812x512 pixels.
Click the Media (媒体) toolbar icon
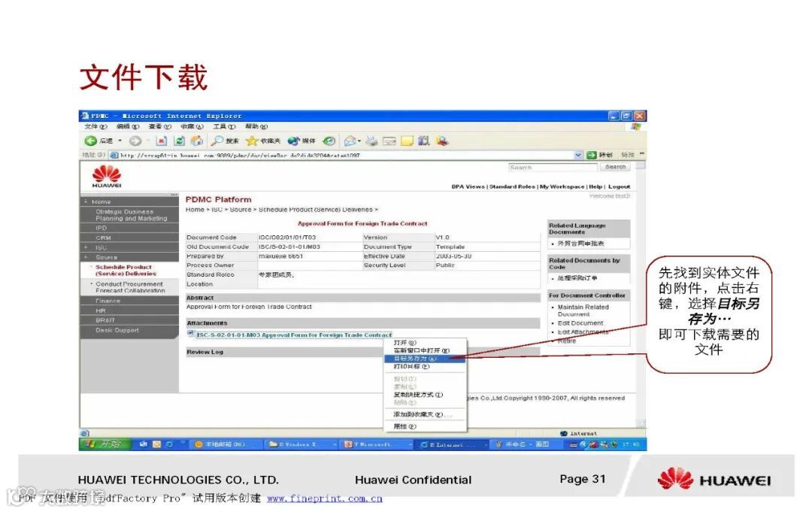coord(294,141)
